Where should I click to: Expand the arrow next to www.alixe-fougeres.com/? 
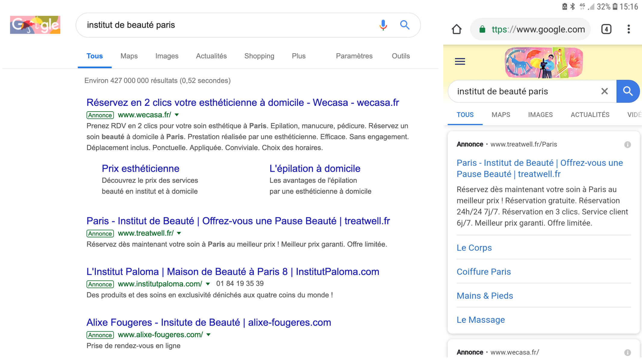208,335
